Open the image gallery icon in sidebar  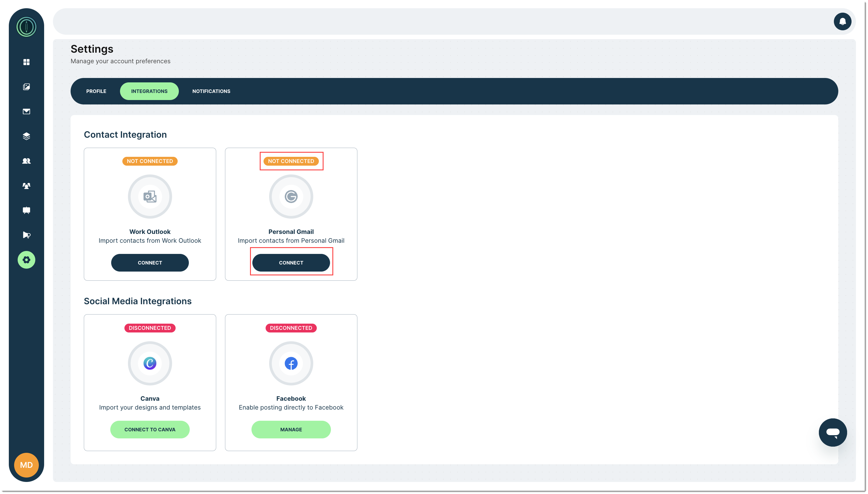pos(26,87)
